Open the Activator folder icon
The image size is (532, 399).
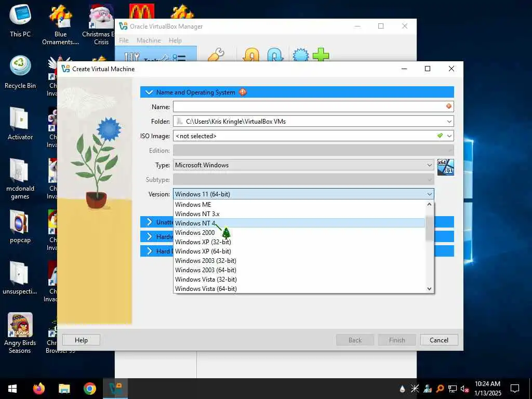20,124
